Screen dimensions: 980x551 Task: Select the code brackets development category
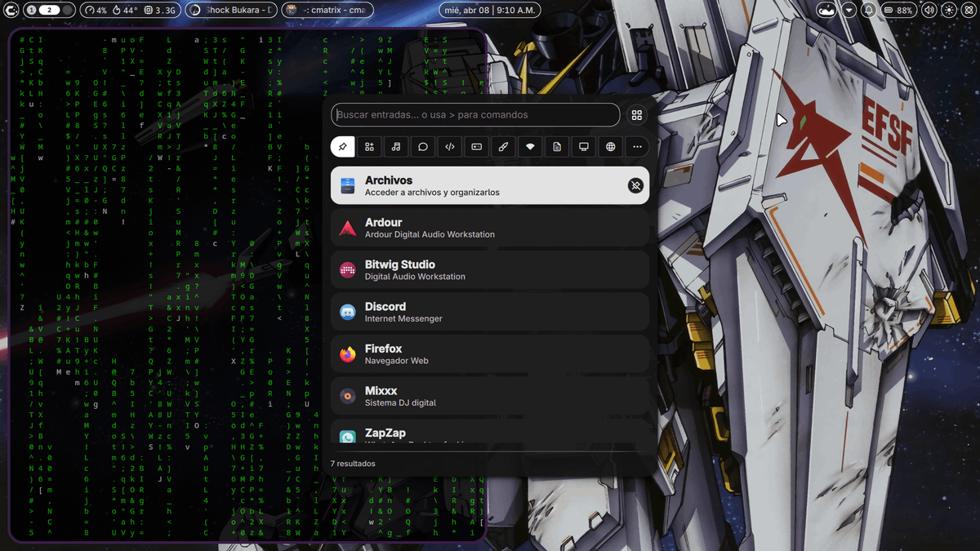pos(449,147)
